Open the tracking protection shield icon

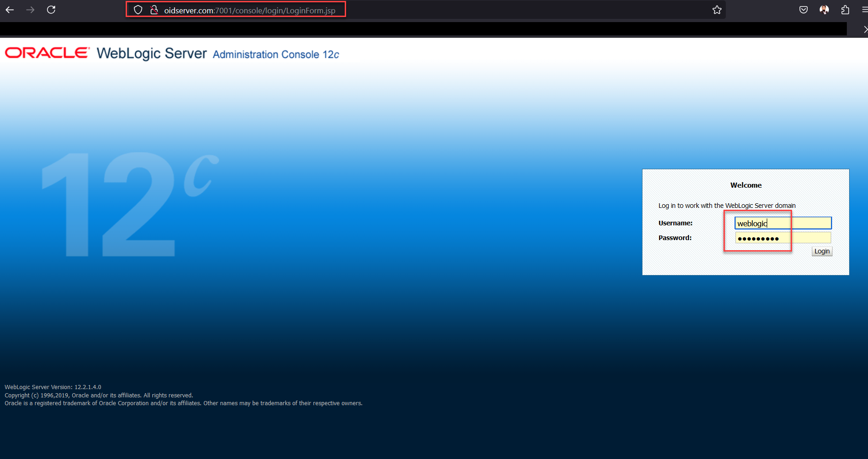(138, 10)
